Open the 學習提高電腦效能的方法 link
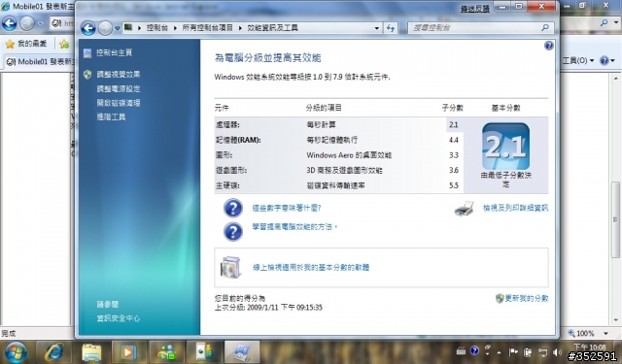Viewport: 622px width, 364px height. (x=294, y=227)
